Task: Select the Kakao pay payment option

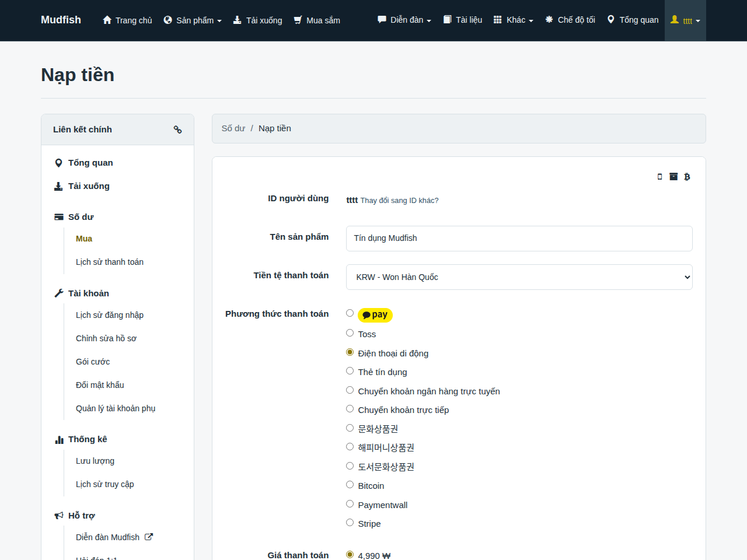Action: 350,313
